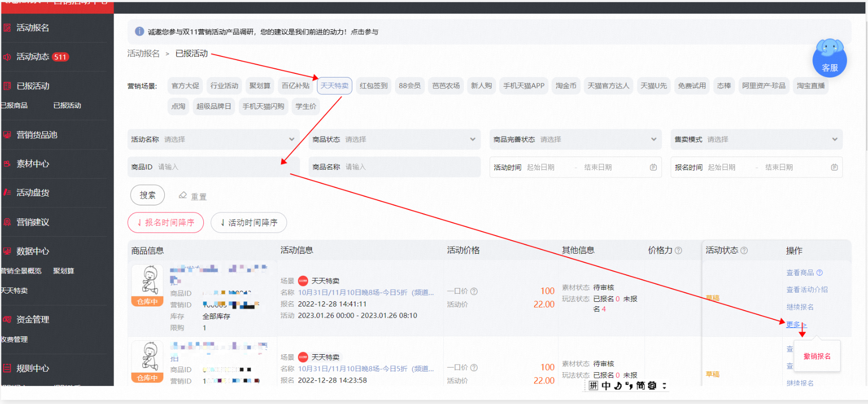Select the 学生价 scene tag
The width and height of the screenshot is (868, 404).
[306, 106]
